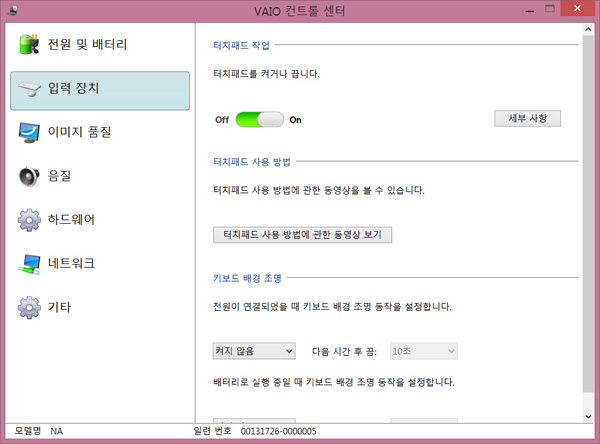600x444 pixels.
Task: Click the speaker icon beside 음질
Action: tap(29, 176)
